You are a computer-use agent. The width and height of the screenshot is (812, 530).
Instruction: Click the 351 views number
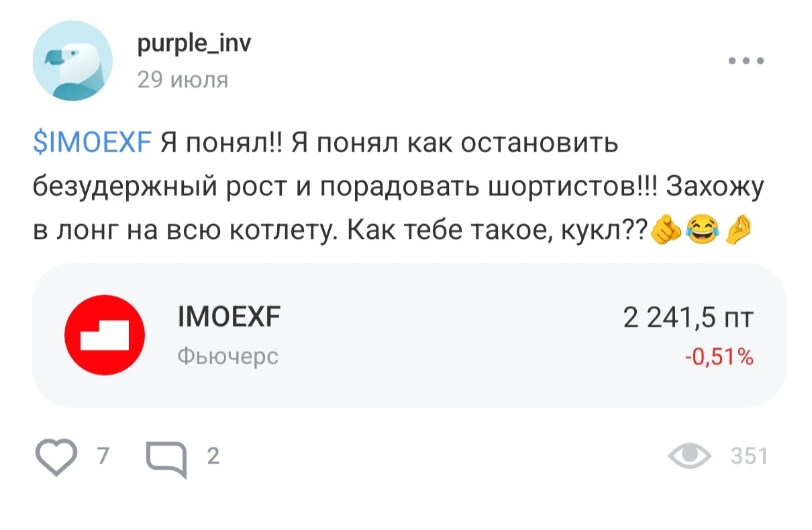pyautogui.click(x=748, y=456)
